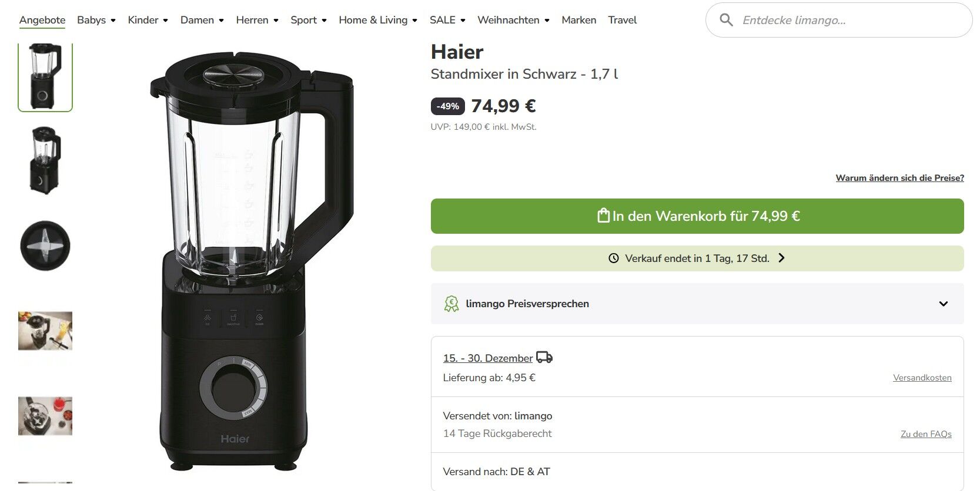The width and height of the screenshot is (980, 491).
Task: Open the Babys dropdown menu
Action: click(96, 20)
